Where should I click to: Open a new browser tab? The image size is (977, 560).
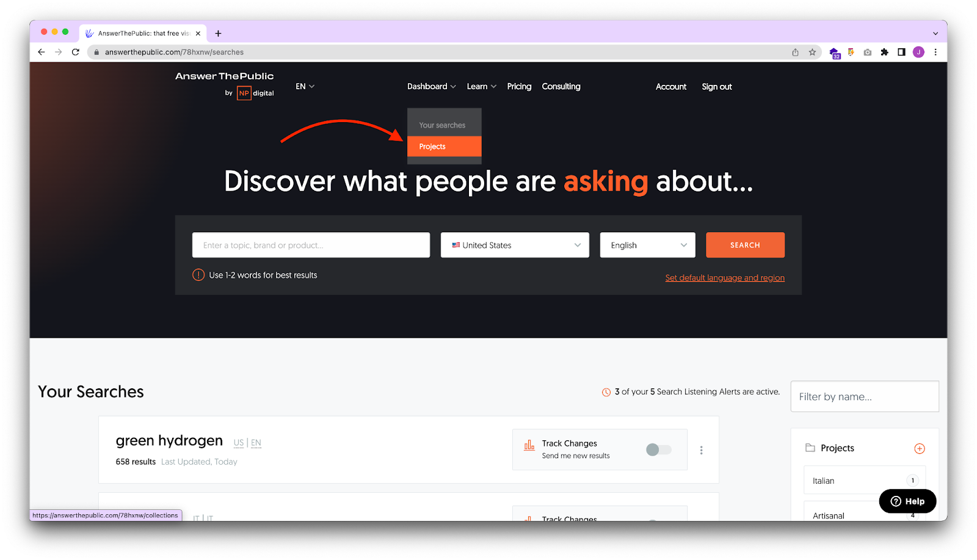tap(218, 34)
